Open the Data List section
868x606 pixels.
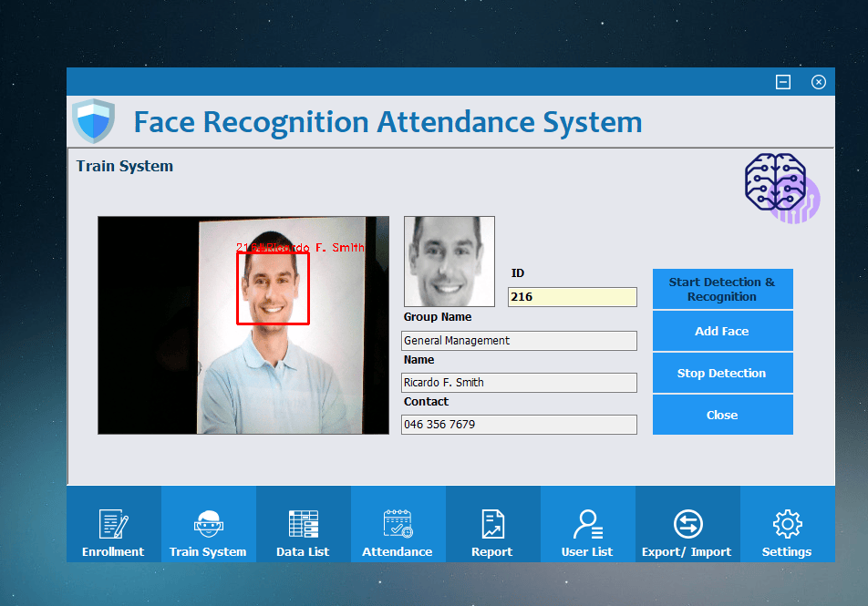point(303,525)
